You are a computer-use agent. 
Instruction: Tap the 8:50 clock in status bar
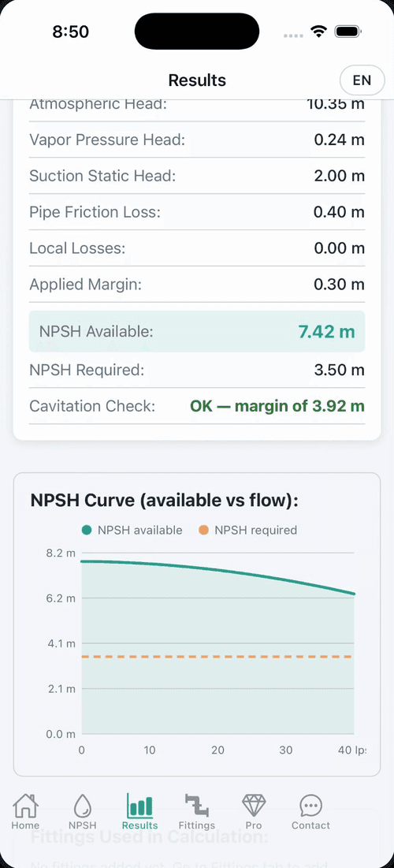click(71, 32)
